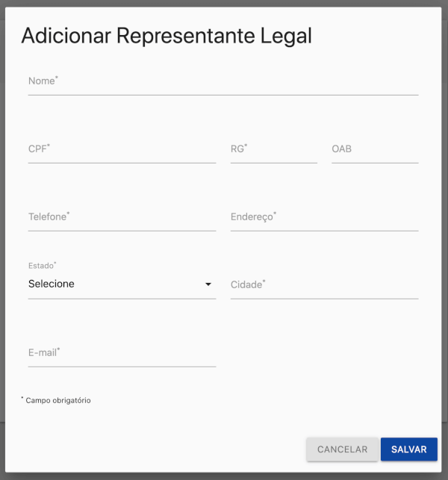The image size is (448, 480).
Task: Click the Adicionar Representante Legal title
Action: 167,36
